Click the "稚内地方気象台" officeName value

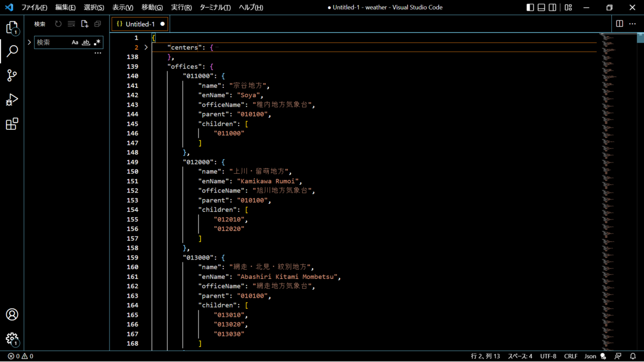point(282,105)
